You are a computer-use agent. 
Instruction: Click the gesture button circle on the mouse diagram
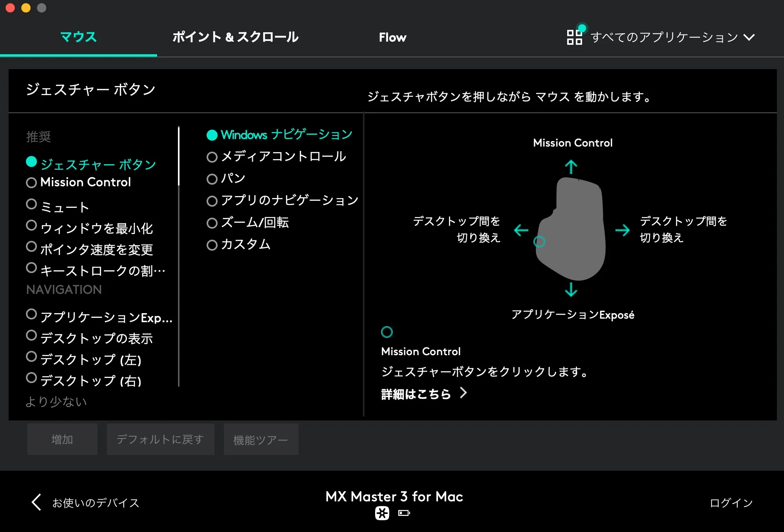coord(540,242)
